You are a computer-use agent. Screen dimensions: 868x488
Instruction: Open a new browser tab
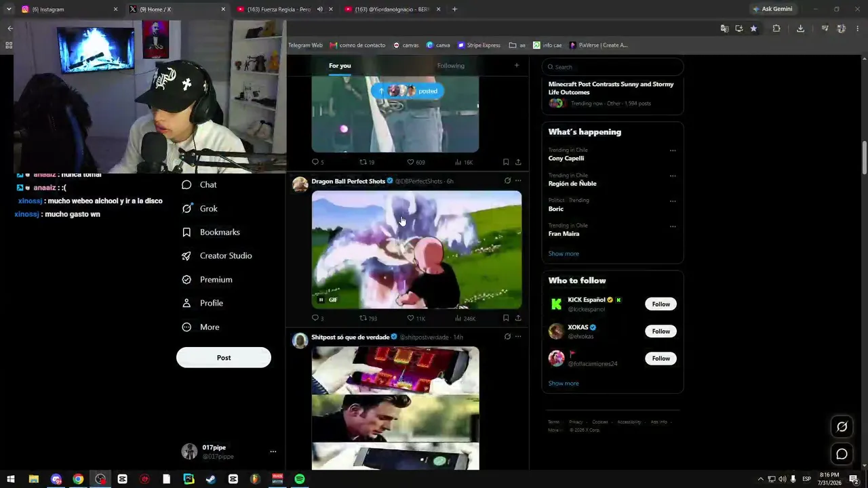454,9
